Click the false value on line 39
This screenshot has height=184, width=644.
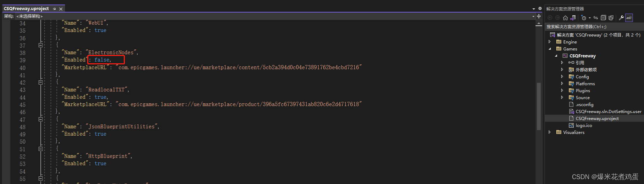102,60
